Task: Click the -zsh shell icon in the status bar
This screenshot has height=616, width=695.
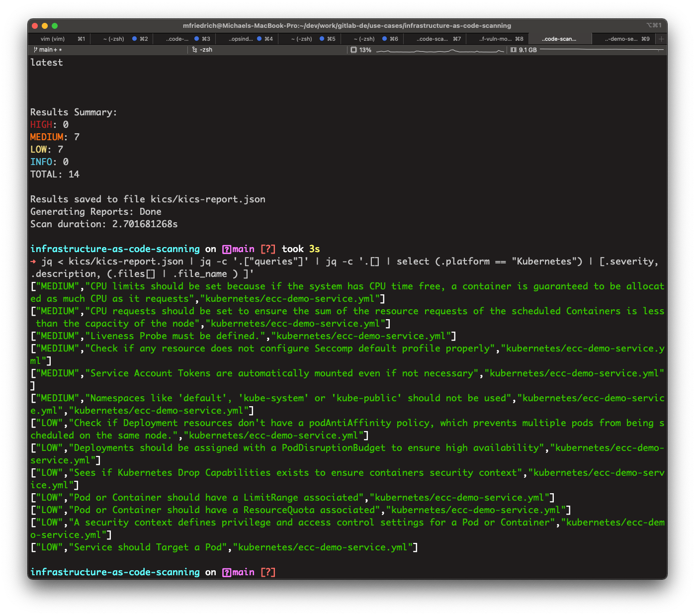Action: point(194,50)
